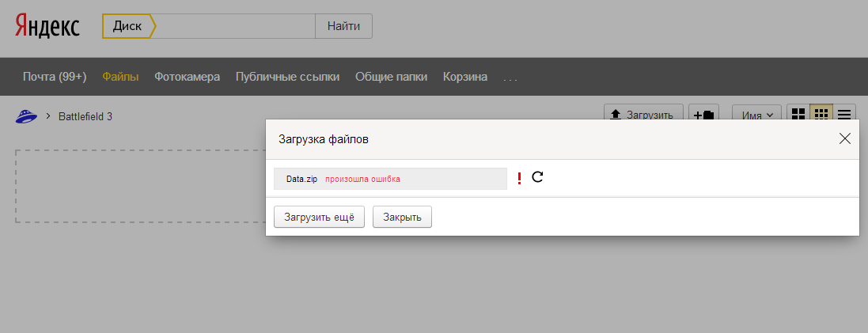Click the Загрузить ещё button
Viewport: 868px width, 333px height.
click(319, 217)
